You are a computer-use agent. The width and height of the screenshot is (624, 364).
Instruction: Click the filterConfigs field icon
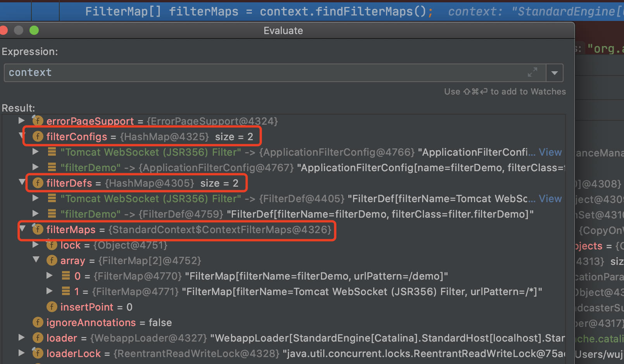(38, 136)
